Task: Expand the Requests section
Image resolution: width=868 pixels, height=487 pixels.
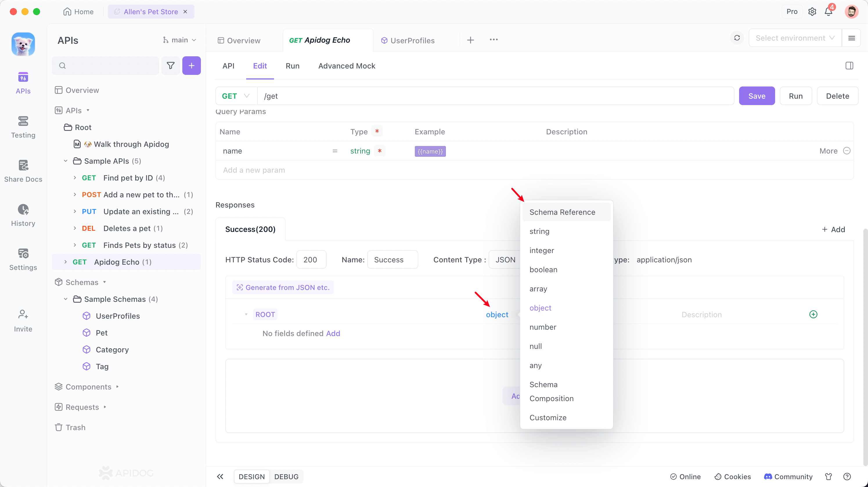Action: click(105, 407)
